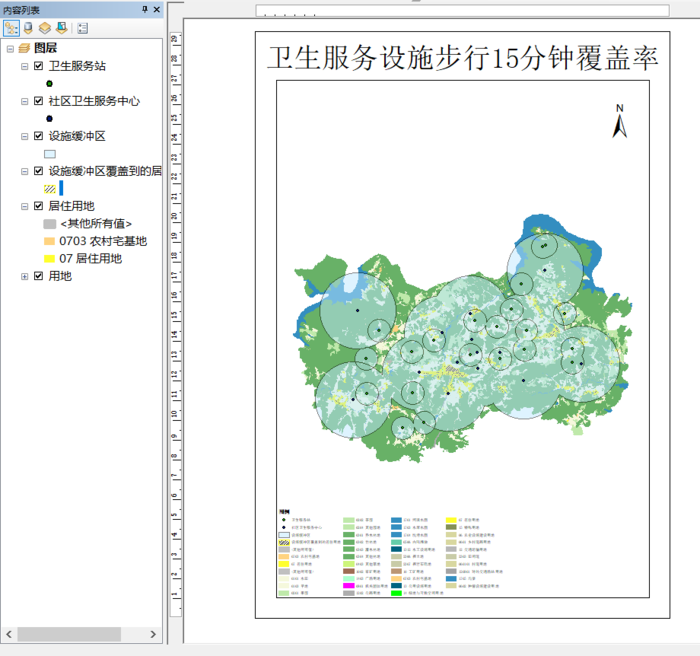Collapse the 居住用地 layer legend

click(25, 206)
